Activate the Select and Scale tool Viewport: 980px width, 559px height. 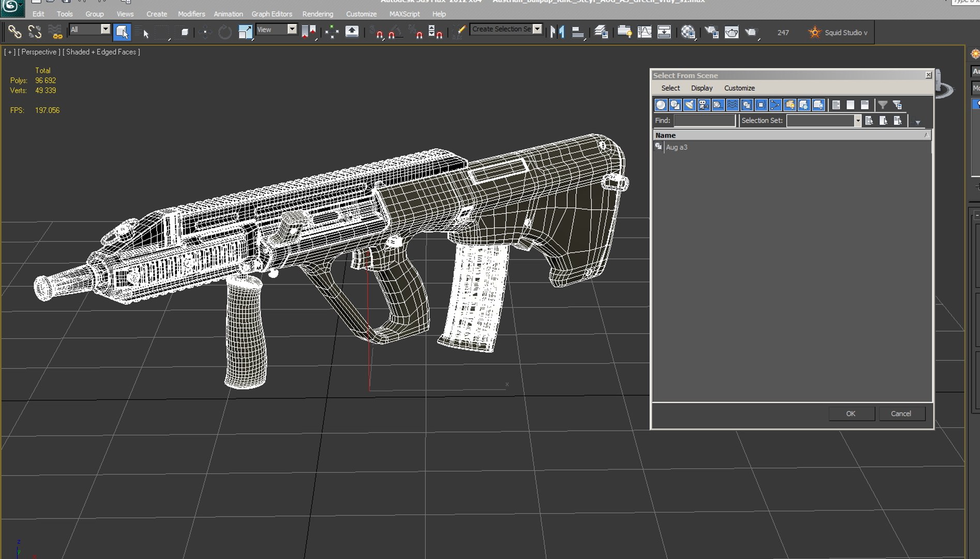pyautogui.click(x=245, y=32)
